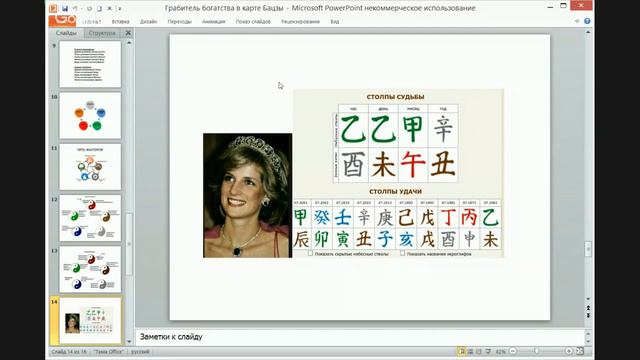Click the thumbnail pane scroll down arrow

coord(129,342)
